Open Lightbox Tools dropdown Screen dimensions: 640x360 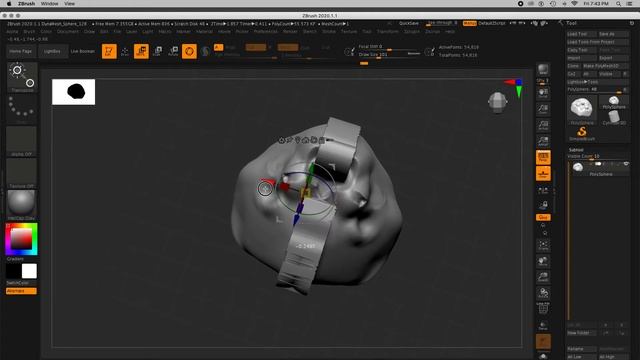coord(597,82)
